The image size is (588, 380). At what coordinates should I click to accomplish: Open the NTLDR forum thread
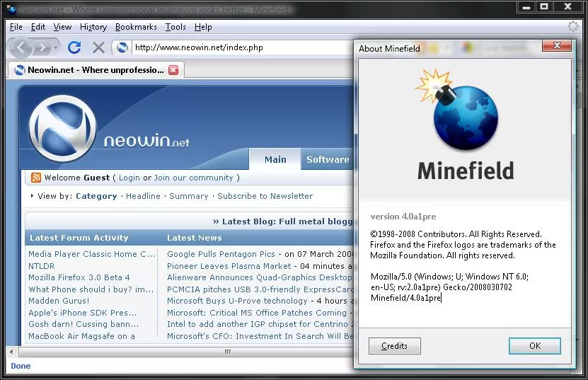pyautogui.click(x=42, y=266)
